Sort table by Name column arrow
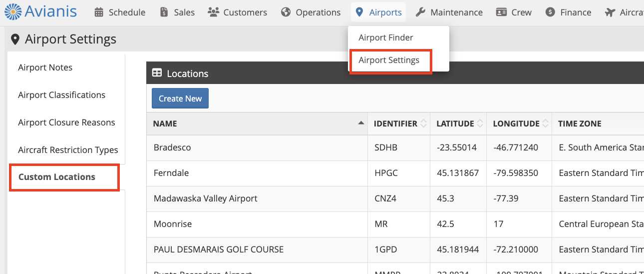The width and height of the screenshot is (644, 274). [361, 123]
